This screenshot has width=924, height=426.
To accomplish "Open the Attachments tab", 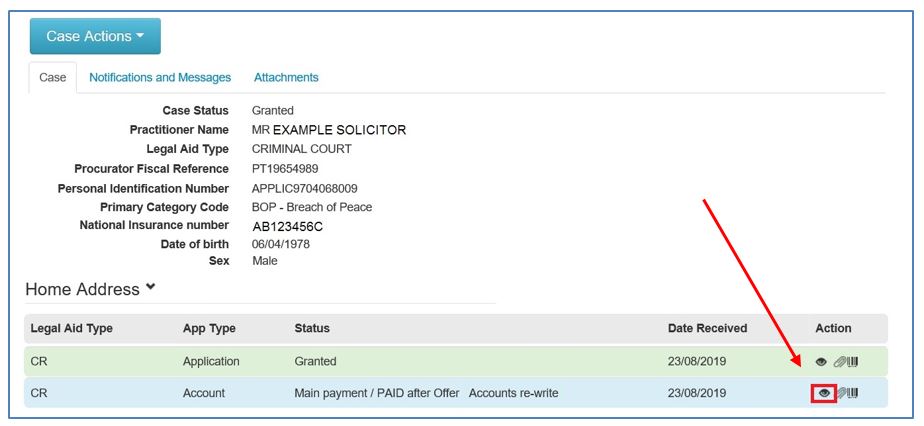I will [x=286, y=77].
